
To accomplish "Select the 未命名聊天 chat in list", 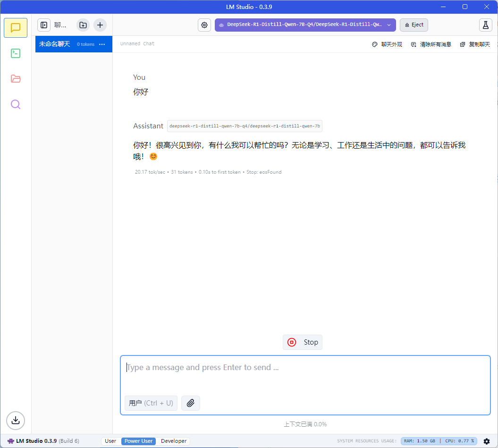I will click(x=74, y=44).
